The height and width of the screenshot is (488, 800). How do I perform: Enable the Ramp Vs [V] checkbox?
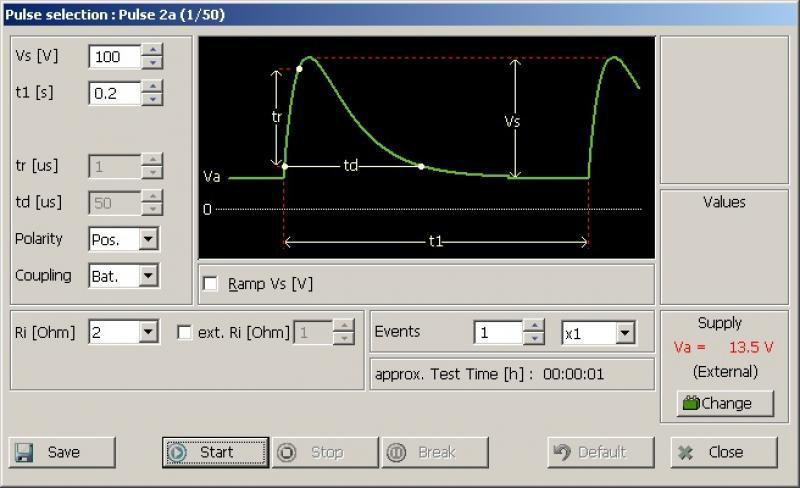point(211,284)
